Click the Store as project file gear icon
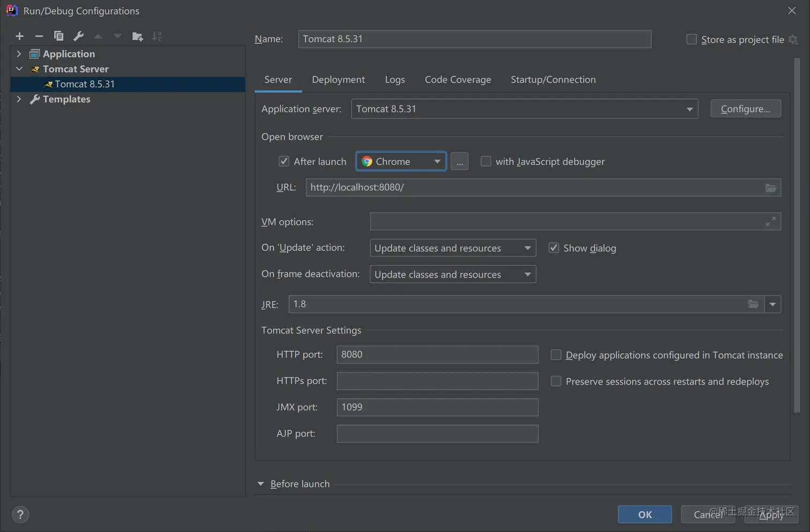 [x=793, y=40]
